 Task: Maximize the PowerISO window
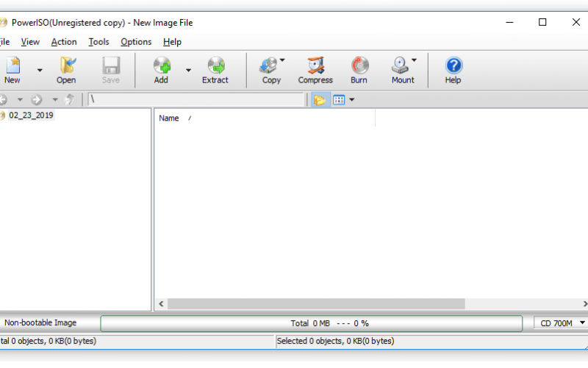(x=542, y=23)
